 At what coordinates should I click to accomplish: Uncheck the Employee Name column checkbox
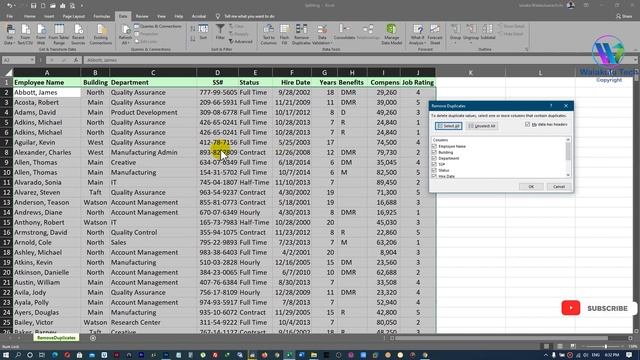pos(434,146)
